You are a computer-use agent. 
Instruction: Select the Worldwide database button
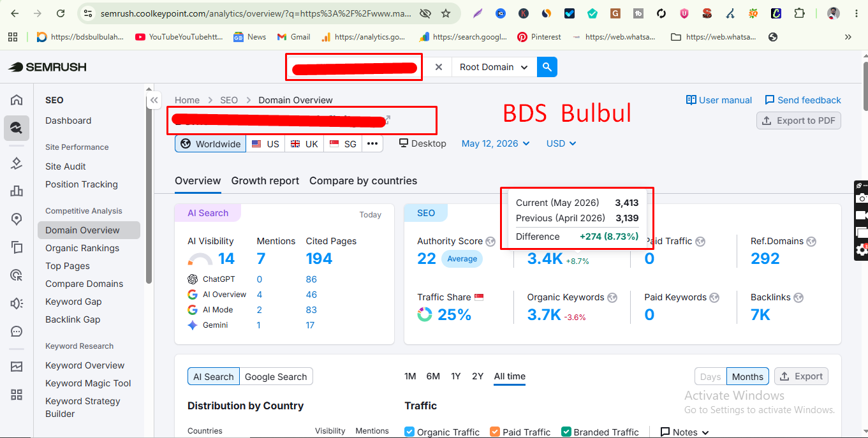tap(210, 143)
